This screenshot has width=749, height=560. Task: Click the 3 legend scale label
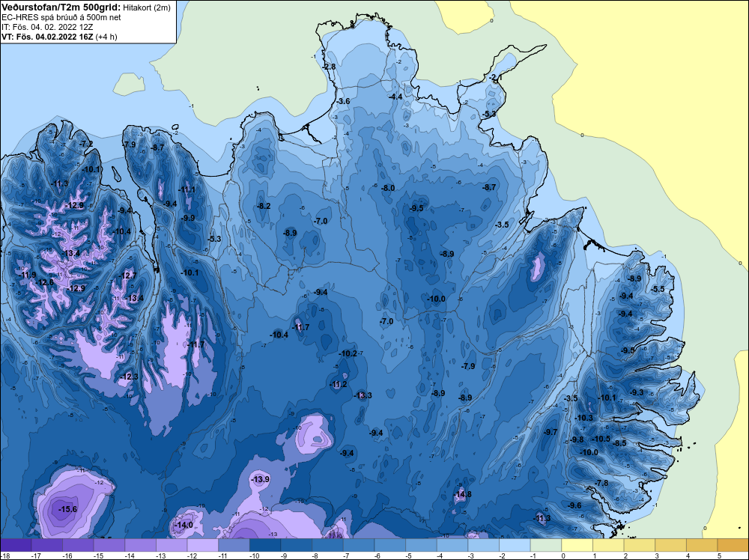point(657,556)
